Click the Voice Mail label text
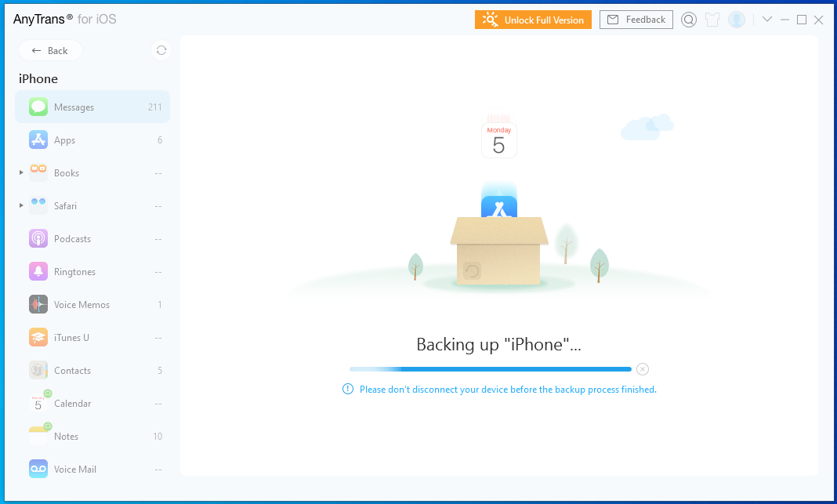Image resolution: width=837 pixels, height=504 pixels. [x=74, y=470]
